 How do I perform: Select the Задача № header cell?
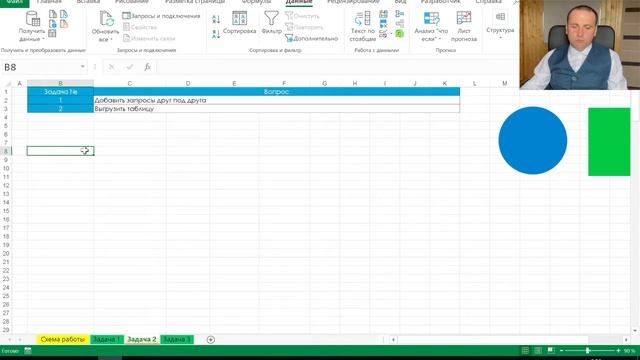click(60, 92)
